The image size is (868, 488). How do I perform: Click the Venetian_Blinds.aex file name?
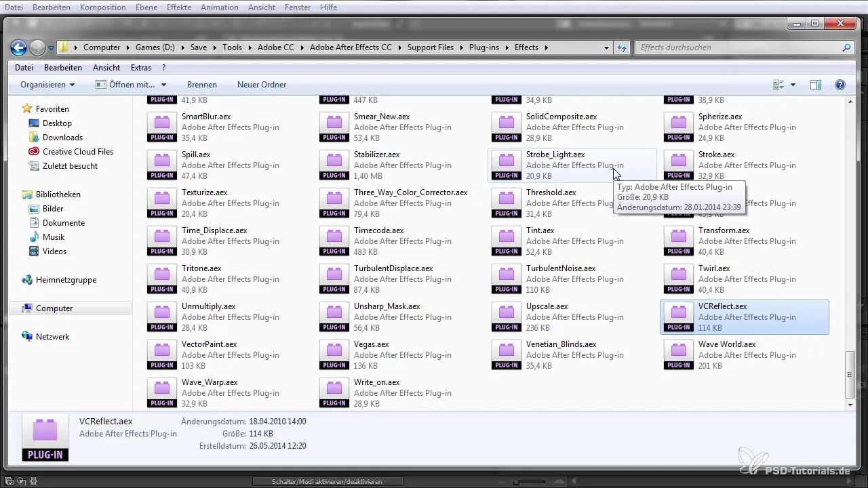[x=561, y=344]
